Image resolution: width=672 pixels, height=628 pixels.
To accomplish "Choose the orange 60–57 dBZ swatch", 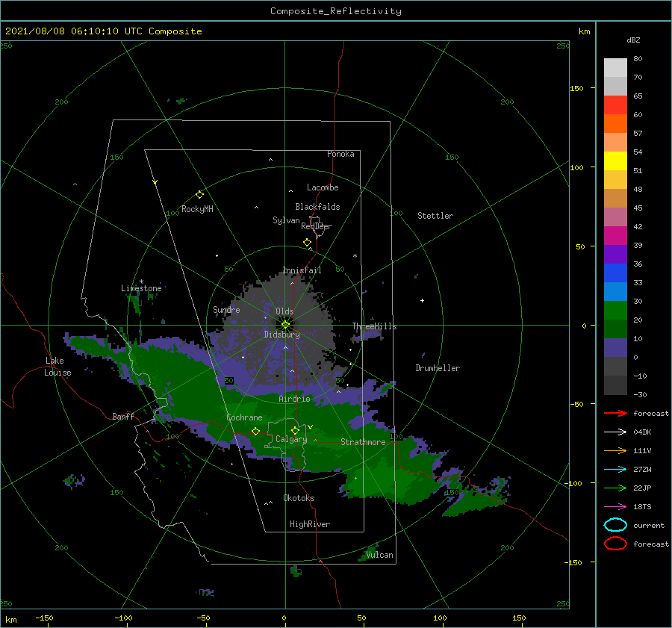I will (615, 124).
